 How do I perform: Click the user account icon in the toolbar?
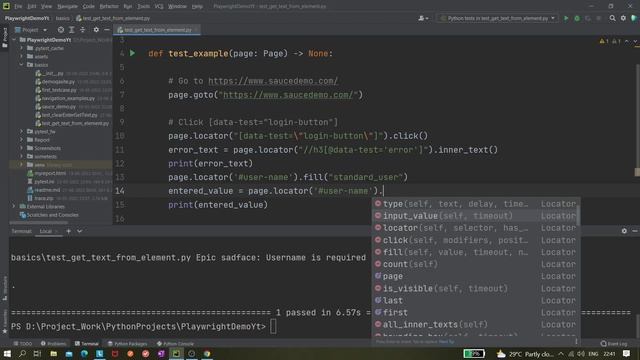422,18
